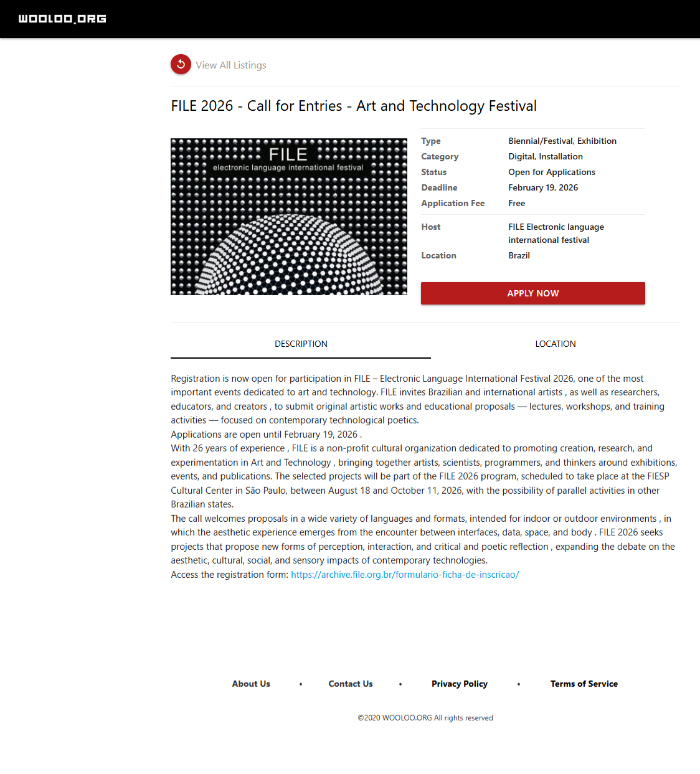
Task: Open the View All Listings link
Action: pos(230,65)
